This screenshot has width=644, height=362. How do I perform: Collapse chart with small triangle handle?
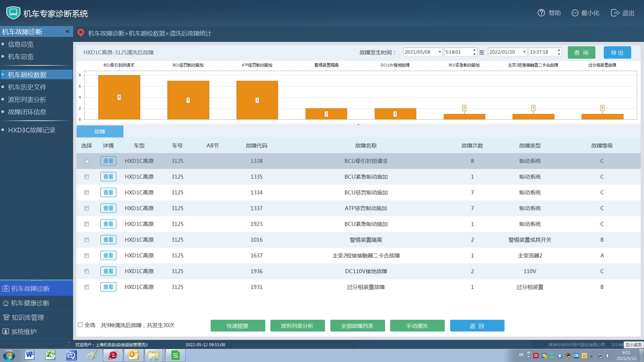(x=358, y=124)
